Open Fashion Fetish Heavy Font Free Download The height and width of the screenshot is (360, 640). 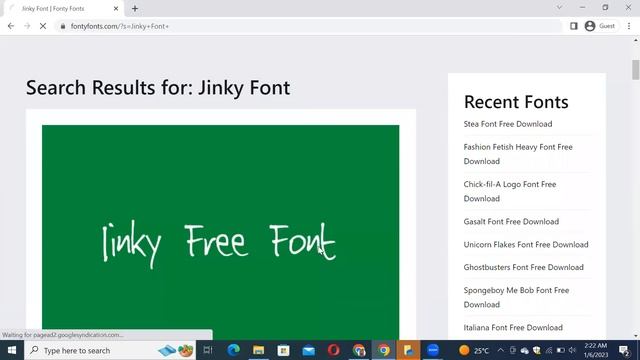518,154
